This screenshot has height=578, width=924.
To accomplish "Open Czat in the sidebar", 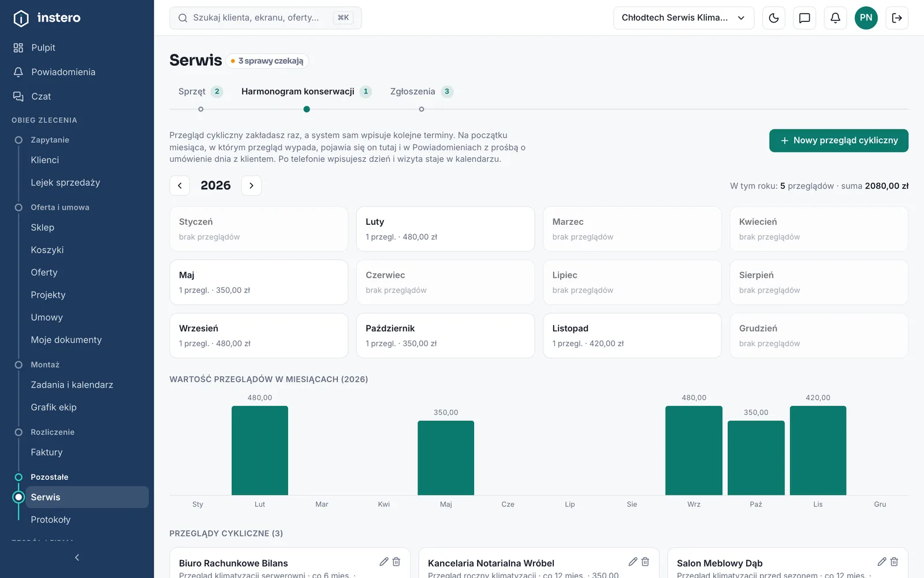I will click(77, 97).
